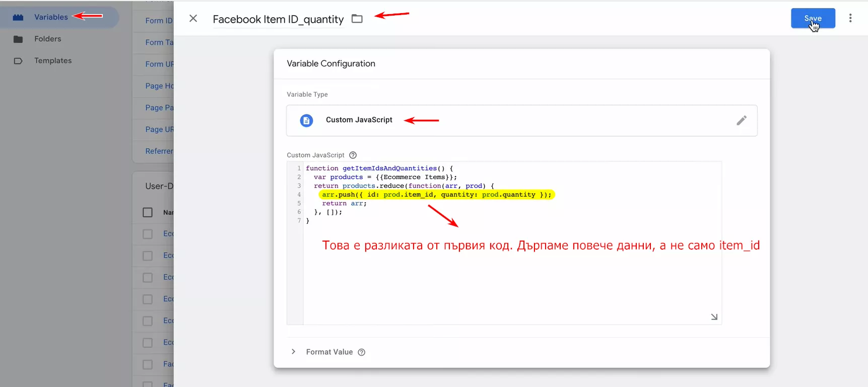Click the highlighted arr.push code line
868x387 pixels.
[437, 195]
